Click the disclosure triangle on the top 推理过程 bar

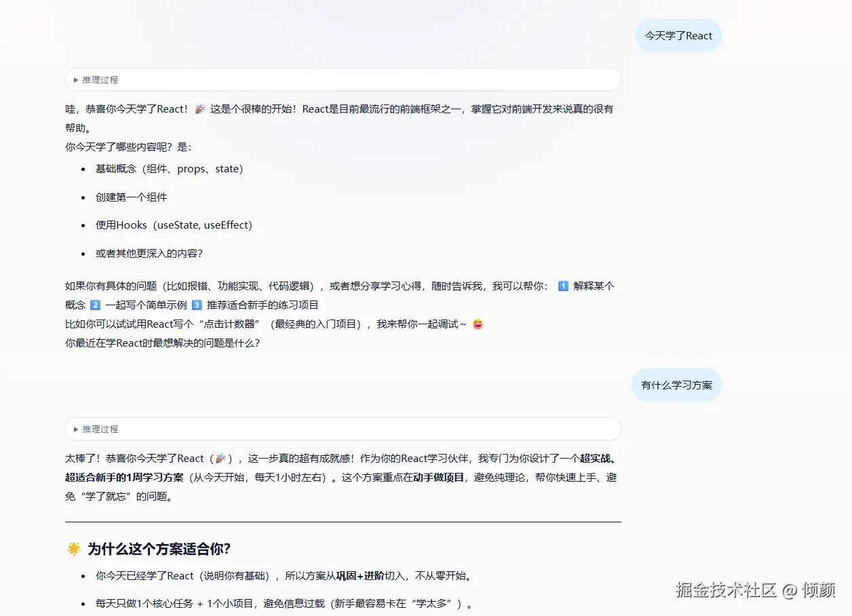click(76, 79)
